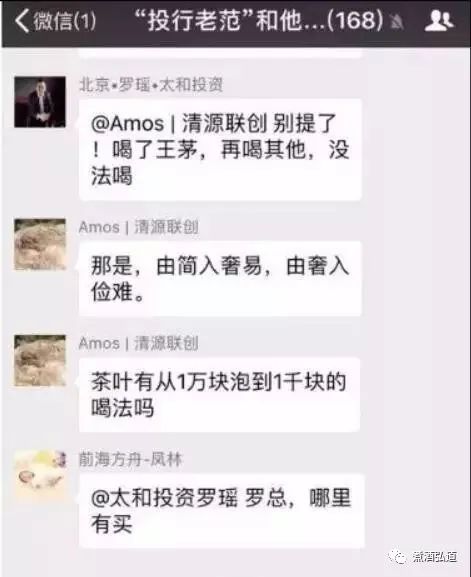The image size is (471, 577).
Task: Open group members icon in the header
Action: 439,21
